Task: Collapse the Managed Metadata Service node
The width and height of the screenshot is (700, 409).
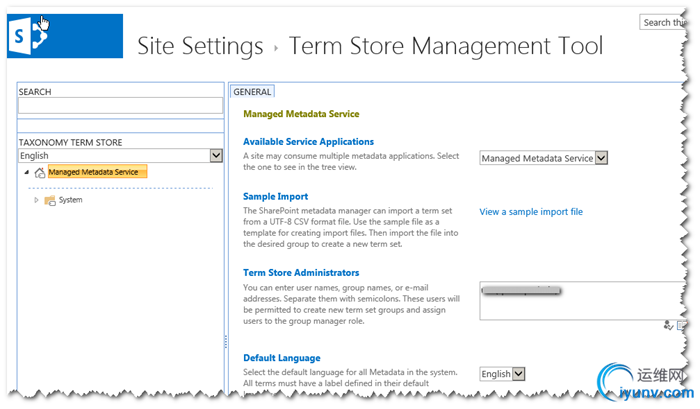Action: coord(27,172)
